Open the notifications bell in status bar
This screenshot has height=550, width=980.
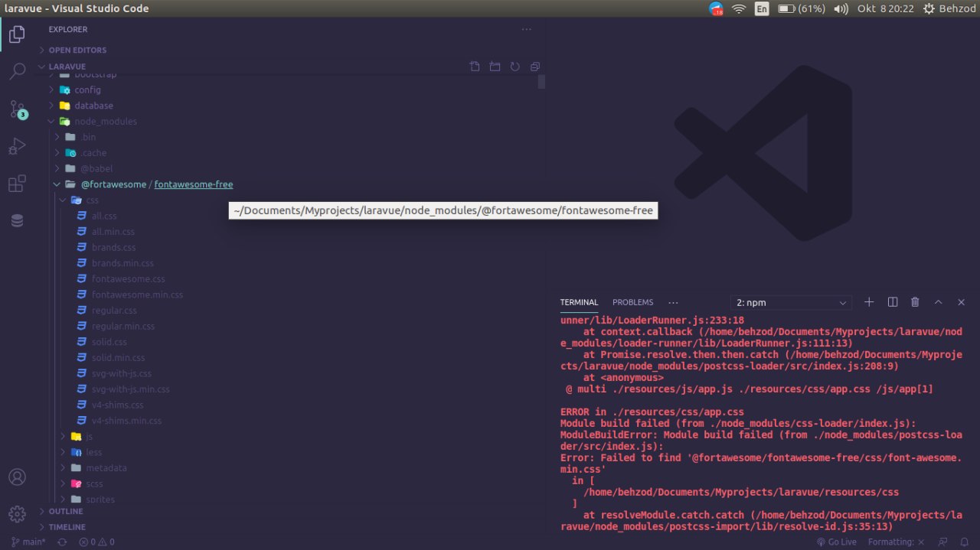965,542
